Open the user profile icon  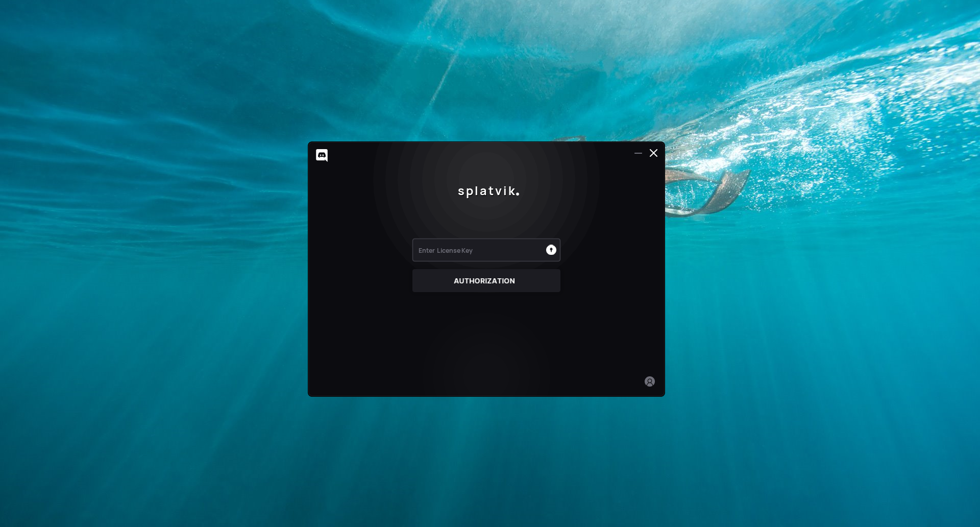(650, 381)
